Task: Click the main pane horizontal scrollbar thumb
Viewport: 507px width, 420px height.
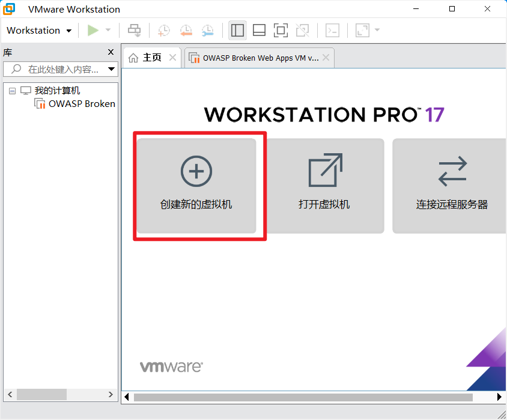Action: [x=303, y=397]
